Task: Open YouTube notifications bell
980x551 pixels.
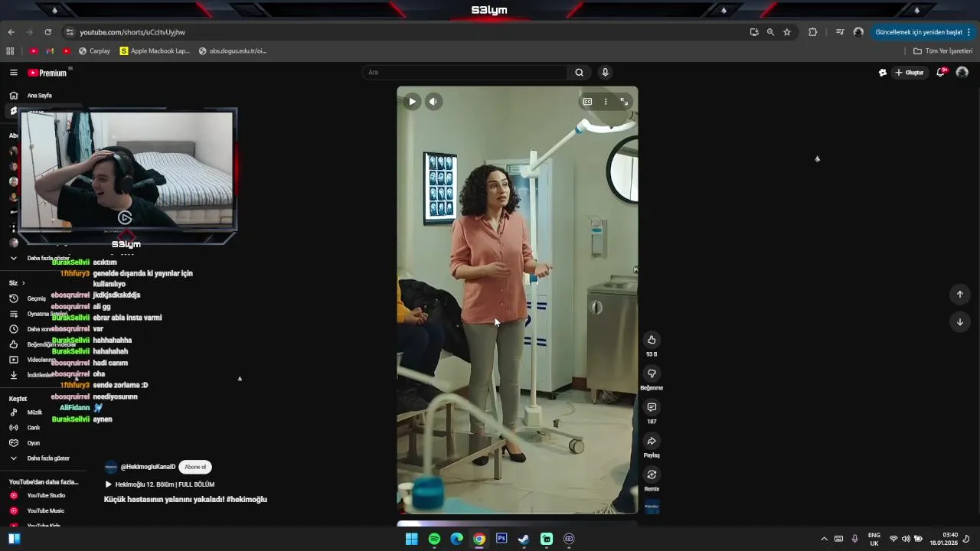Action: click(941, 73)
